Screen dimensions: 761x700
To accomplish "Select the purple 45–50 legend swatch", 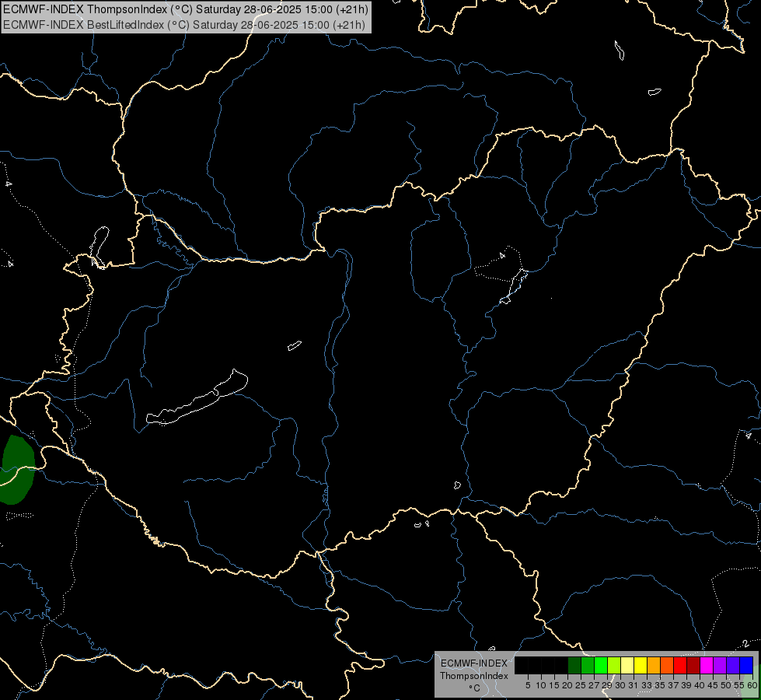I will tap(720, 665).
